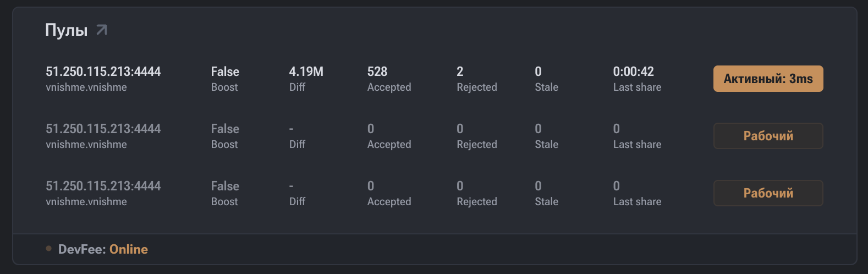Click the third pool's Last share value
The height and width of the screenshot is (274, 868).
(616, 186)
